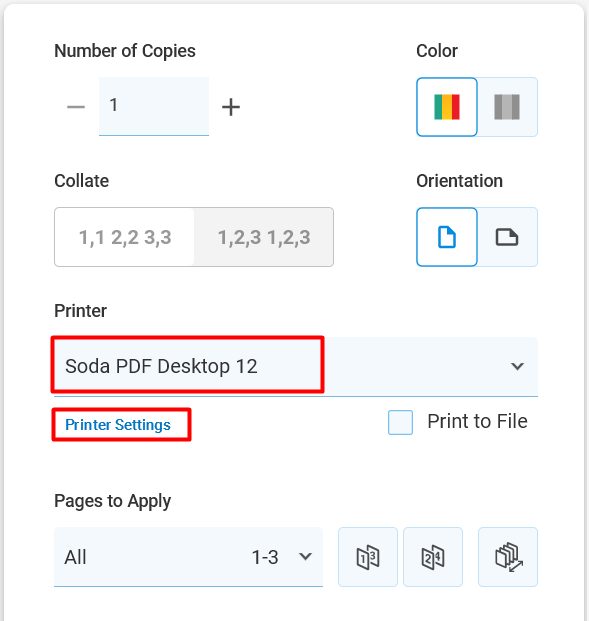Open the Pages to Apply All dropdown

[x=189, y=557]
